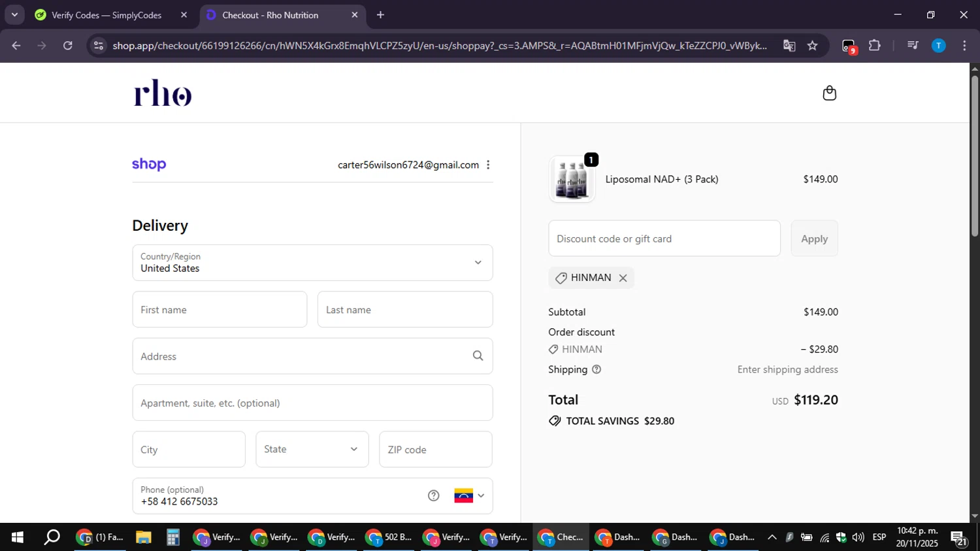Viewport: 980px width, 551px height.
Task: Click the Liposomal NAD+ product thumbnail
Action: click(572, 179)
